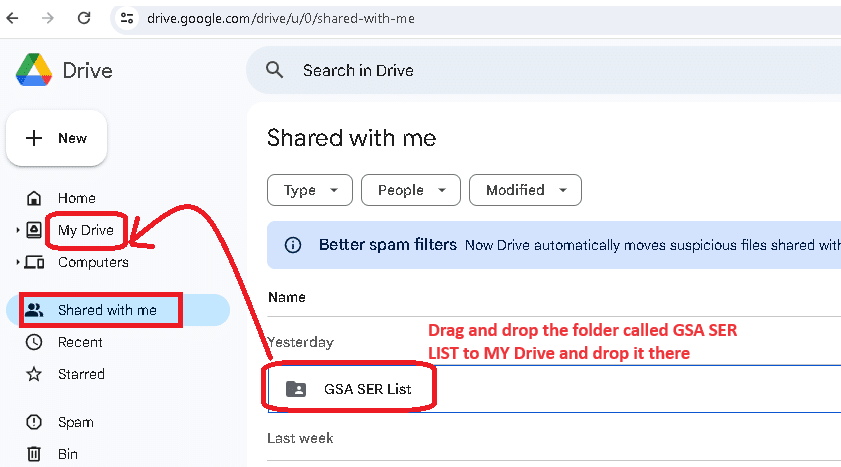Click the GSA SER List folder icon
The width and height of the screenshot is (841, 467).
[296, 389]
